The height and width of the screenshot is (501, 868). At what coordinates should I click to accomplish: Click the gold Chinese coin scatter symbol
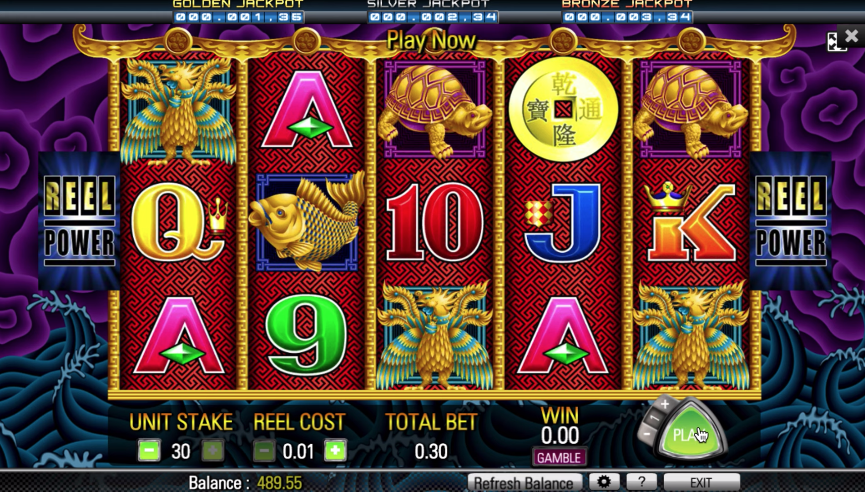click(563, 109)
